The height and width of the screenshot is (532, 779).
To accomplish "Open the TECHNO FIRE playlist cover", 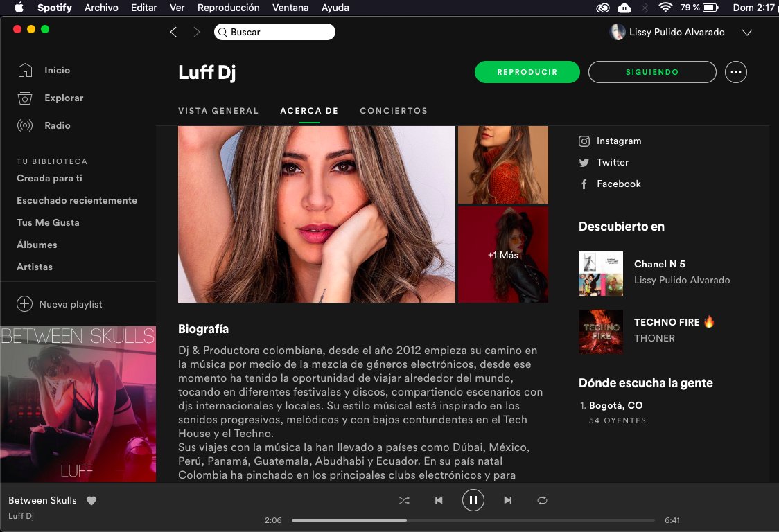I will [601, 332].
